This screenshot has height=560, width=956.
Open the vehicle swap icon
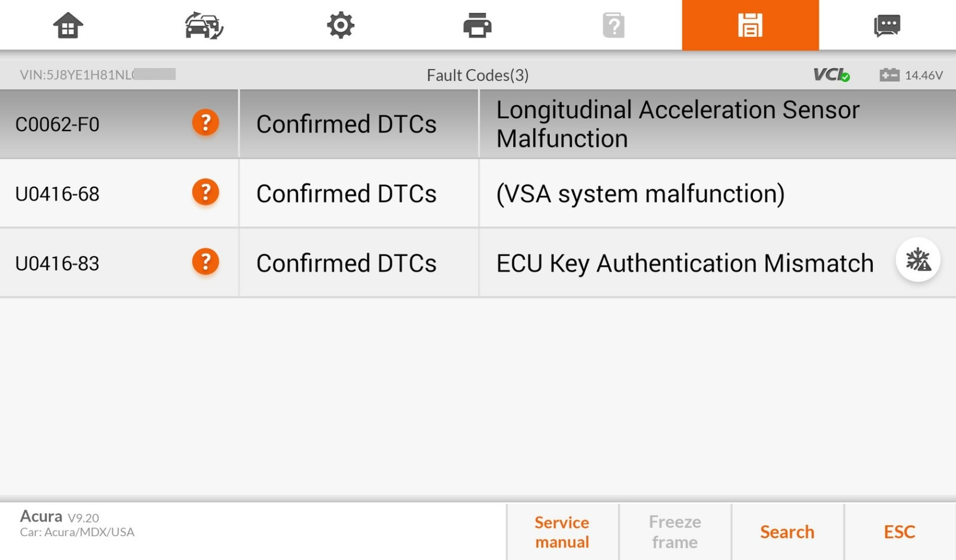(204, 26)
